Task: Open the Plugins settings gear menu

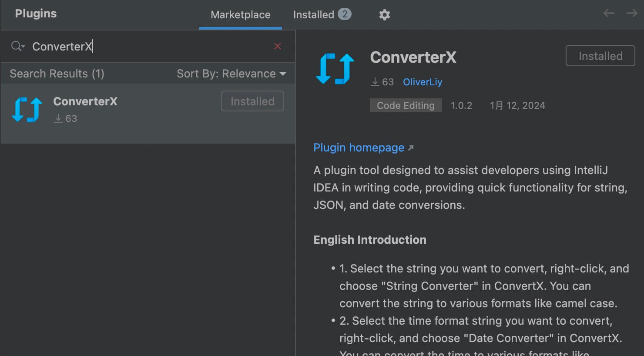Action: coord(385,14)
